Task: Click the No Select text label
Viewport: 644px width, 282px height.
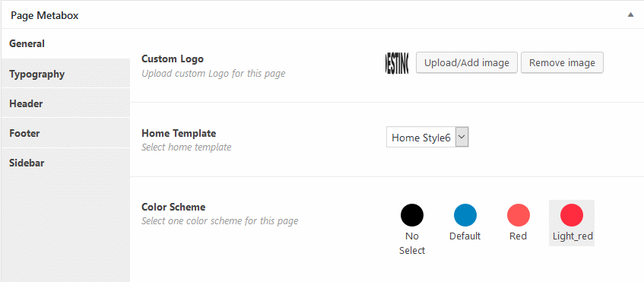Action: (x=412, y=243)
